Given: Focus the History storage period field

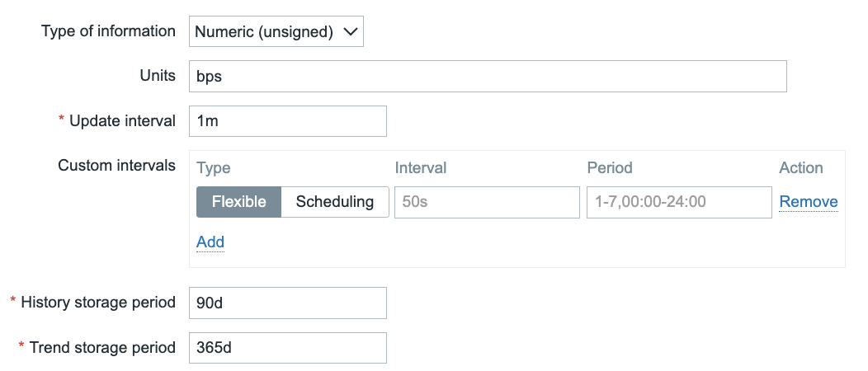Looking at the screenshot, I should pyautogui.click(x=287, y=303).
